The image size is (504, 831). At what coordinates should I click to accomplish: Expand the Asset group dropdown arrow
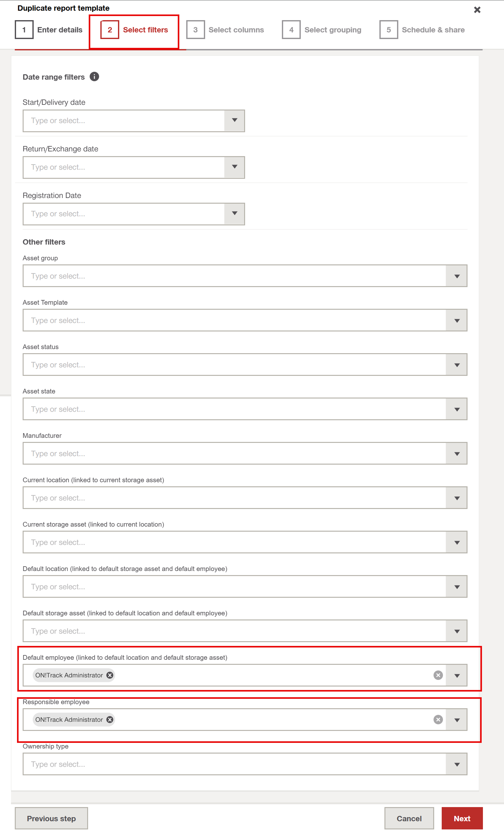pyautogui.click(x=457, y=276)
